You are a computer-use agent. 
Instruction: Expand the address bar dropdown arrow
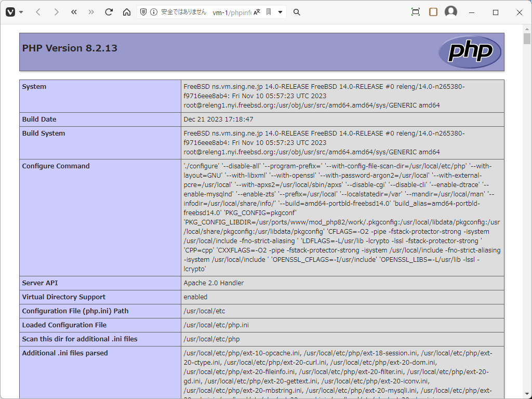[280, 12]
